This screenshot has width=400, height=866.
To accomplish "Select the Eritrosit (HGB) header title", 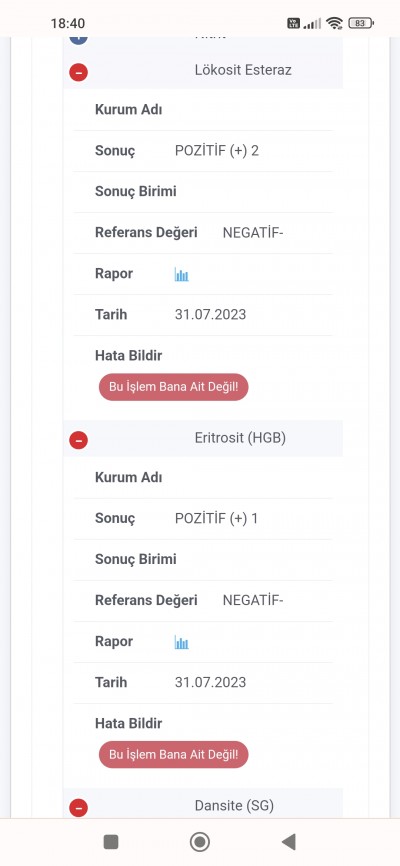I will point(240,438).
